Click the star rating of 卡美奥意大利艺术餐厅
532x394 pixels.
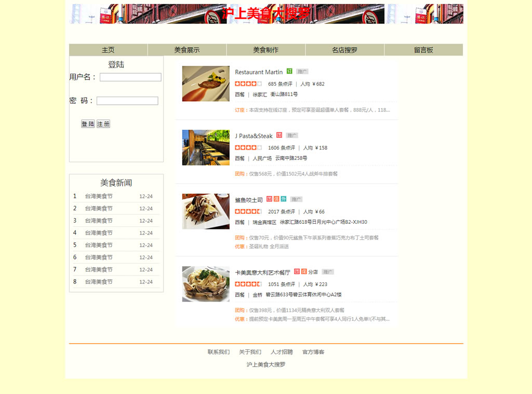click(248, 284)
